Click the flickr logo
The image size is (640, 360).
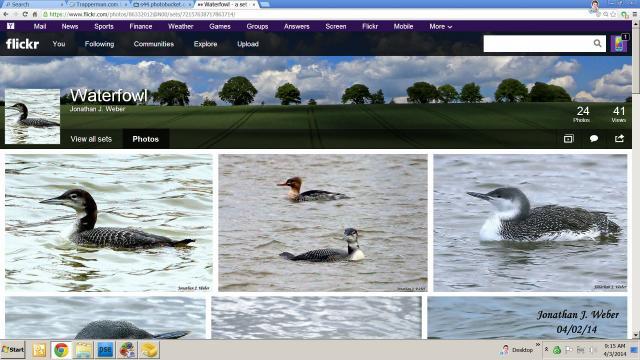click(x=22, y=44)
